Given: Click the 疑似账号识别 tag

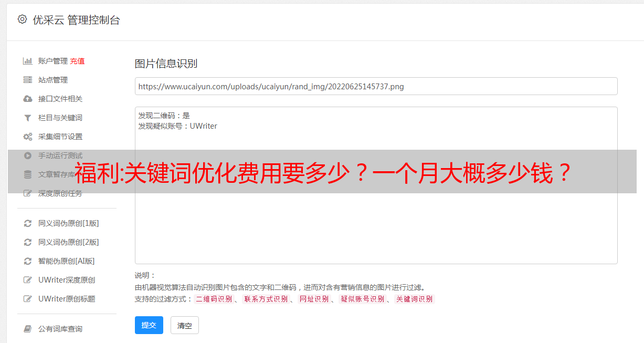Looking at the screenshot, I should [x=362, y=299].
